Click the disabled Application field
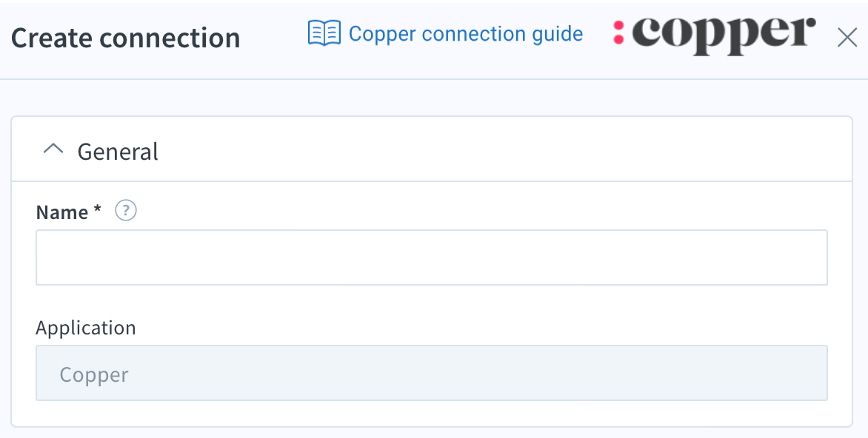This screenshot has height=438, width=868. tap(432, 373)
